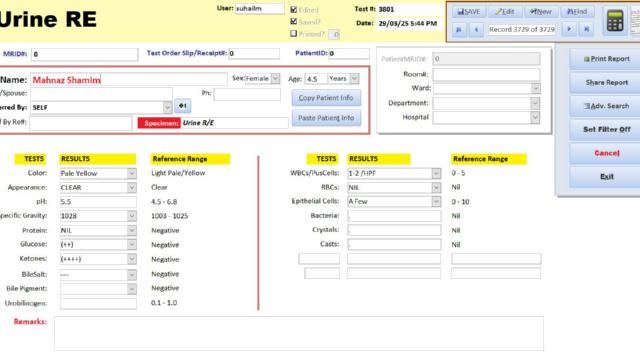640x360 pixels.
Task: Click the By Reff field
Action: pyautogui.click(x=81, y=123)
